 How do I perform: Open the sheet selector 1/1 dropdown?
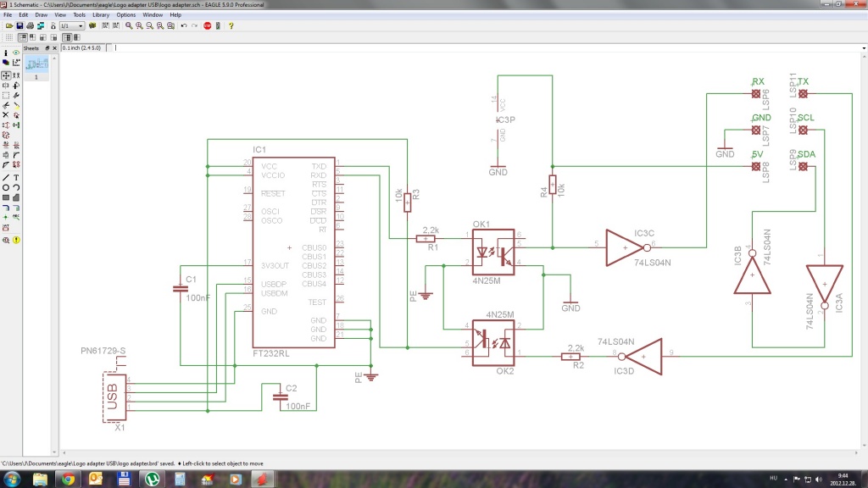[72, 26]
